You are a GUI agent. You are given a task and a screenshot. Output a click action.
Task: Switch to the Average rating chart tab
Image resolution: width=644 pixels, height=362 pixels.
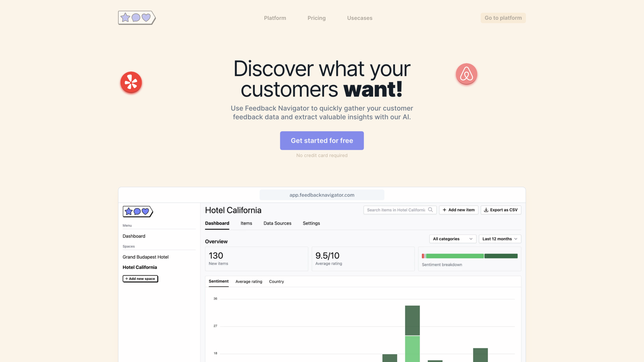(248, 281)
